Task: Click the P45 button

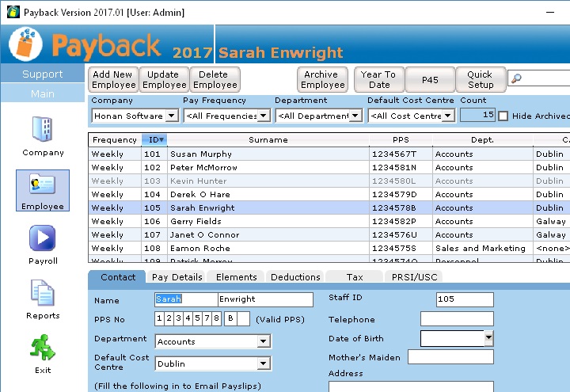Action: [430, 79]
